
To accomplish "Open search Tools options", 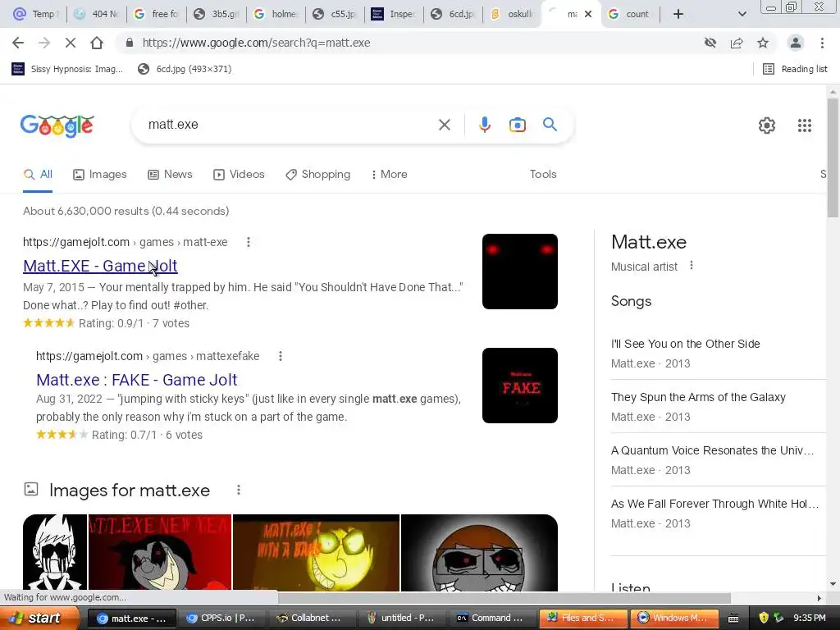I will point(543,174).
